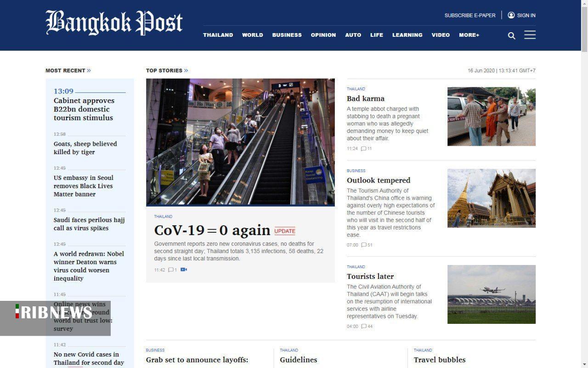The width and height of the screenshot is (588, 368).
Task: Click the comment icon on Bad karma story
Action: coord(363,149)
